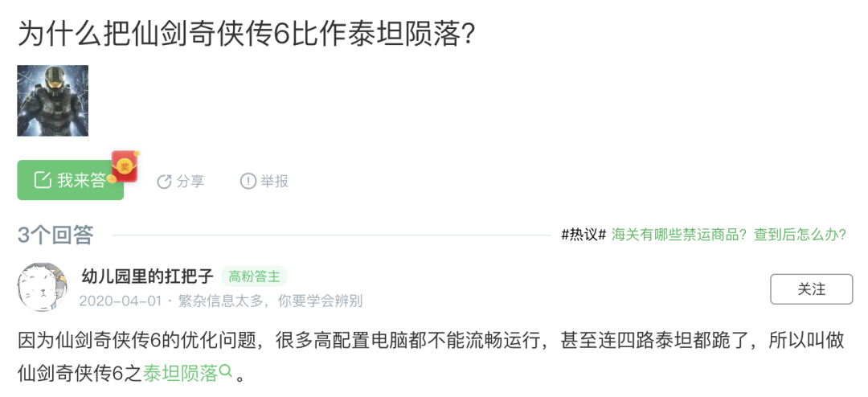Click the pencil icon on 我来答

[x=42, y=181]
